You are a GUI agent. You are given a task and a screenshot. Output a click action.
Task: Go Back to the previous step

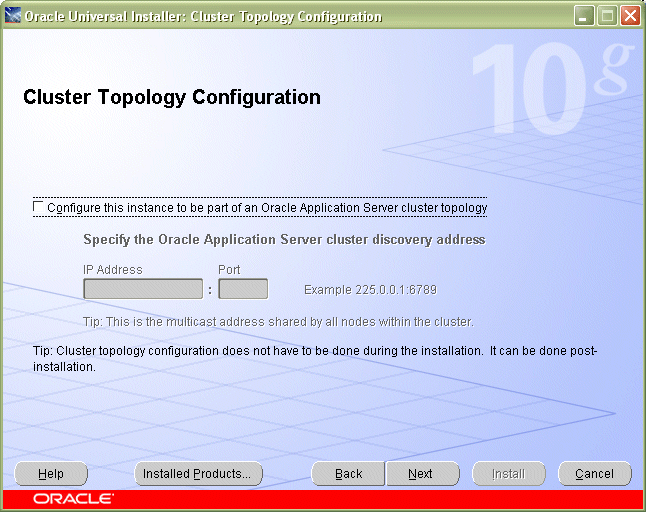[x=348, y=474]
